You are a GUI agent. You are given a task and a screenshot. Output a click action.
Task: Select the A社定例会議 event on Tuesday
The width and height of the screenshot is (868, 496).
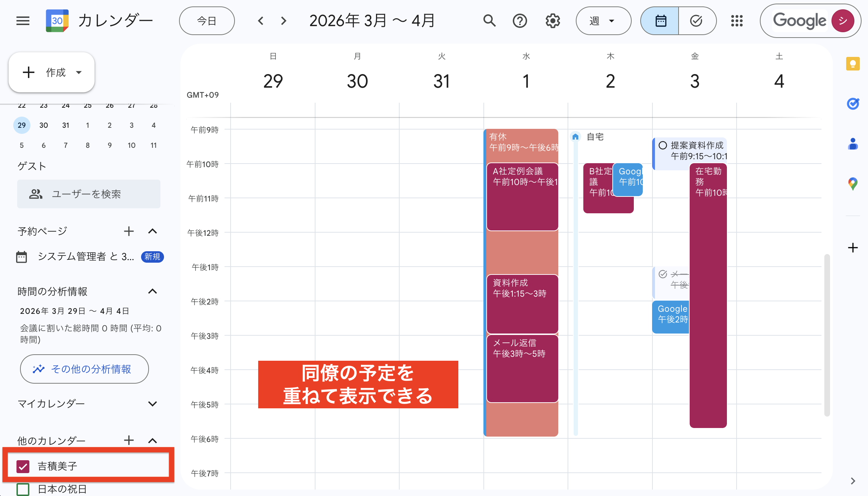(522, 197)
